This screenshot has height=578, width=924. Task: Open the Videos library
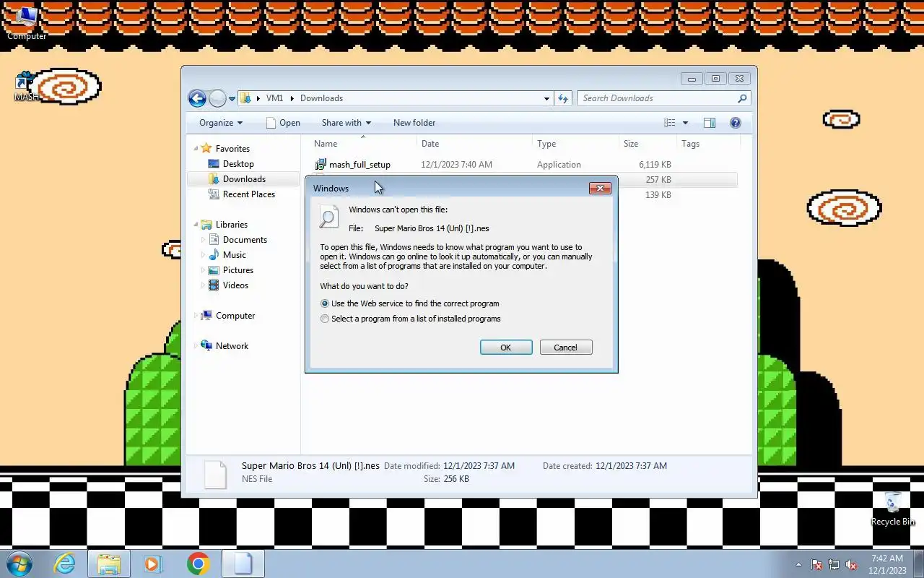(235, 285)
